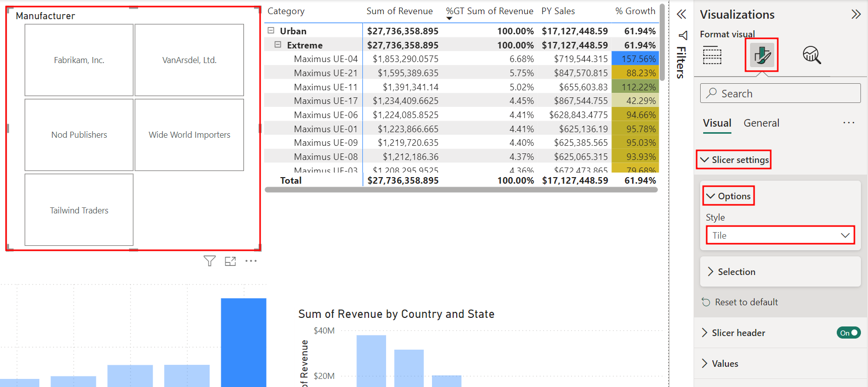Expand the Values section
868x387 pixels.
pos(780,363)
